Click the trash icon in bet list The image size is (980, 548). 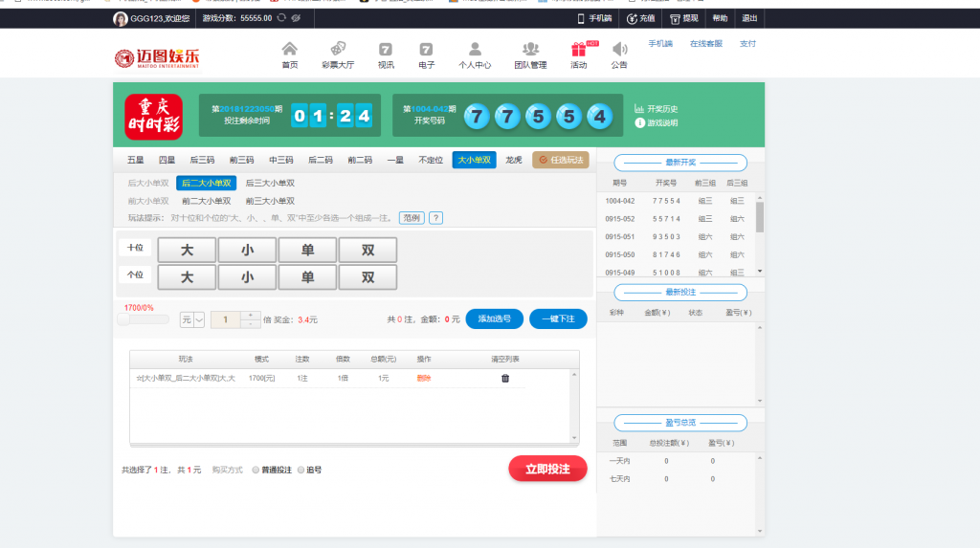[505, 379]
